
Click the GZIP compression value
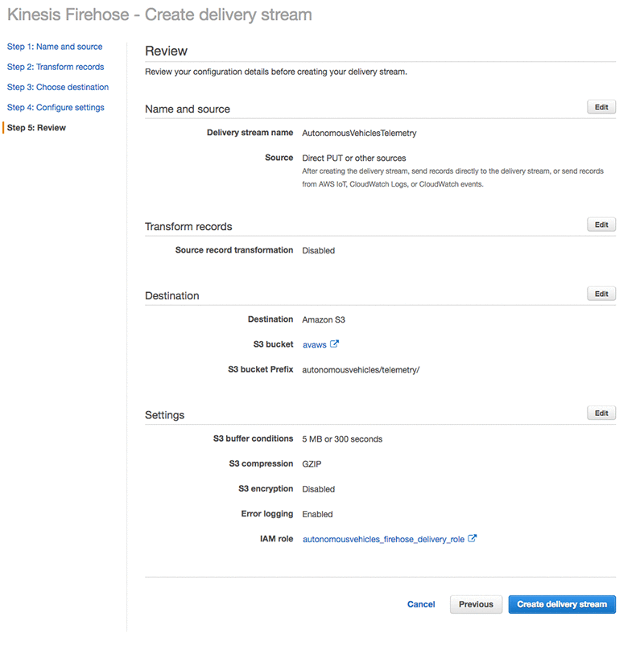pyautogui.click(x=312, y=464)
